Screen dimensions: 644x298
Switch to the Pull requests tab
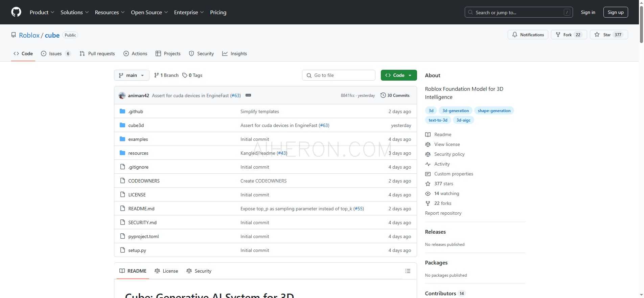pos(97,54)
